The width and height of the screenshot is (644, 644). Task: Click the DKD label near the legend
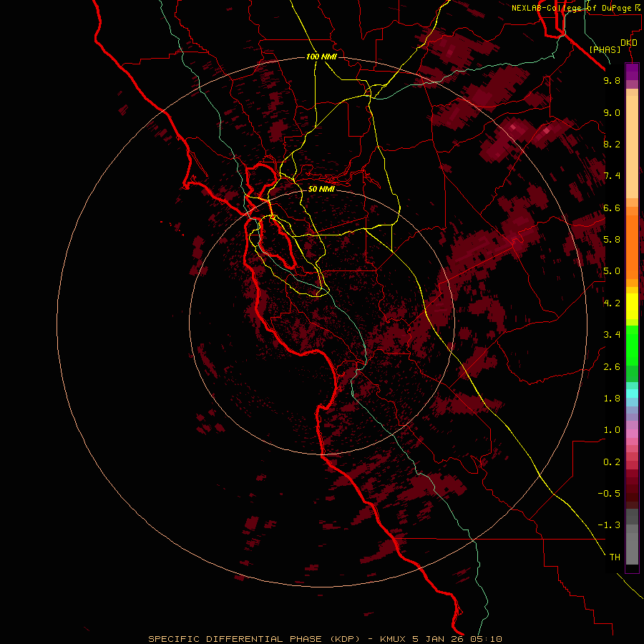coord(629,42)
